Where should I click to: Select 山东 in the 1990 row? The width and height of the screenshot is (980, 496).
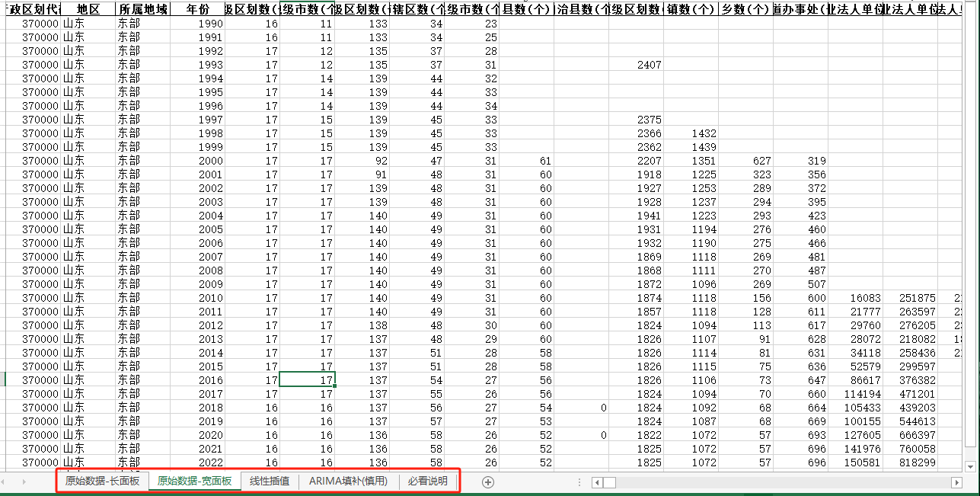[x=88, y=24]
